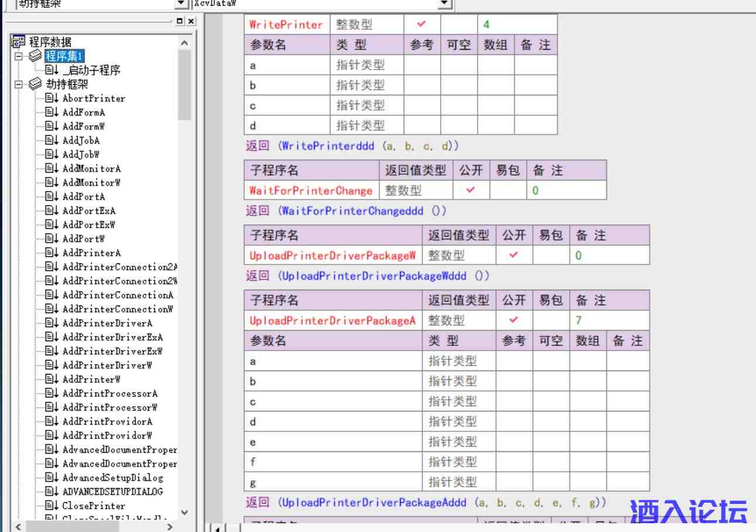Toggle 公开 checkmark for WaitForPrinterChange
Screen dimensions: 756x532
point(470,190)
